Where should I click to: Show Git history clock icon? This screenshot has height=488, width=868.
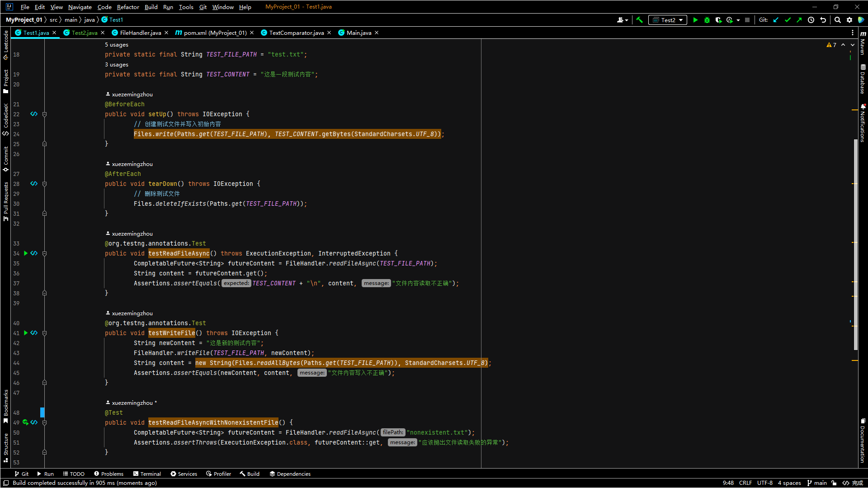coord(811,20)
